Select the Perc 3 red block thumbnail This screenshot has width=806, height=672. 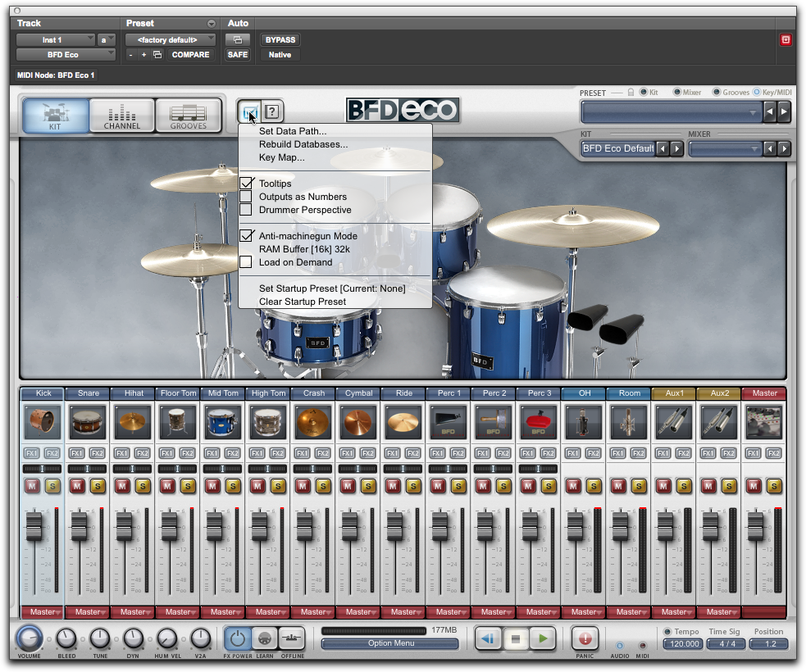[x=538, y=422]
